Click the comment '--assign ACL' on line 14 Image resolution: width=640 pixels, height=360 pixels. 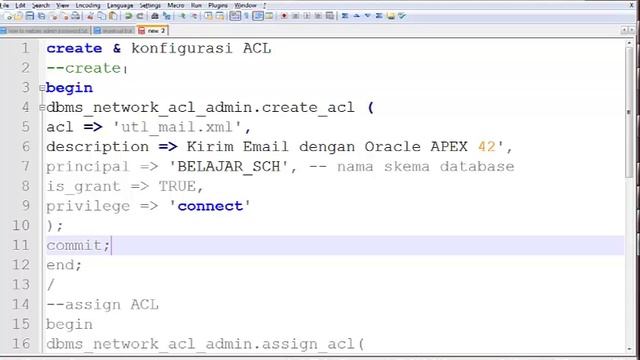point(102,304)
